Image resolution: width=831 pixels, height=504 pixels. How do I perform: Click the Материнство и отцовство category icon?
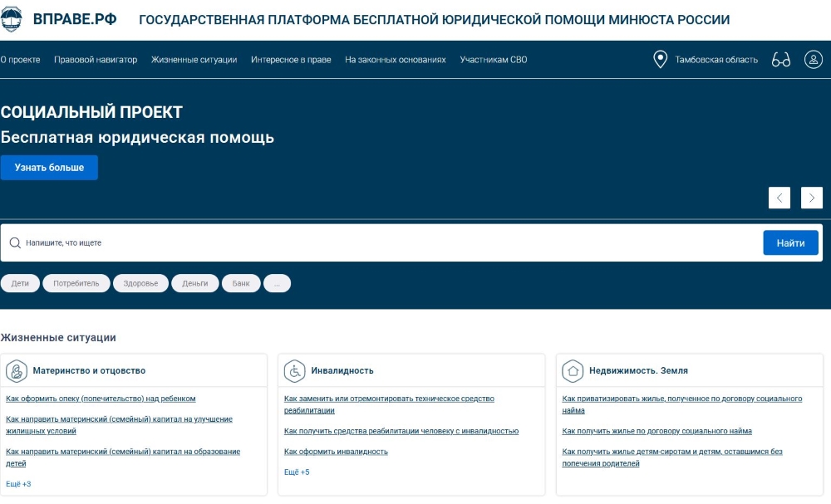pos(17,370)
